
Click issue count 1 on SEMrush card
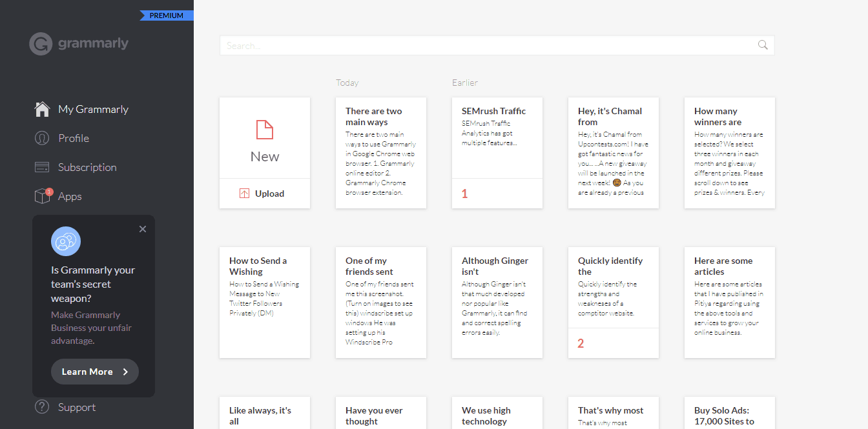point(464,194)
